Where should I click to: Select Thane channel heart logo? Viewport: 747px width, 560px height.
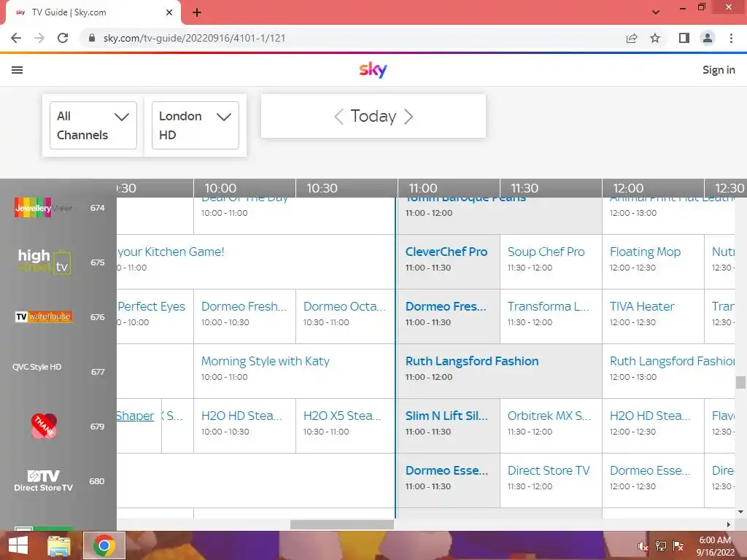[x=44, y=426]
